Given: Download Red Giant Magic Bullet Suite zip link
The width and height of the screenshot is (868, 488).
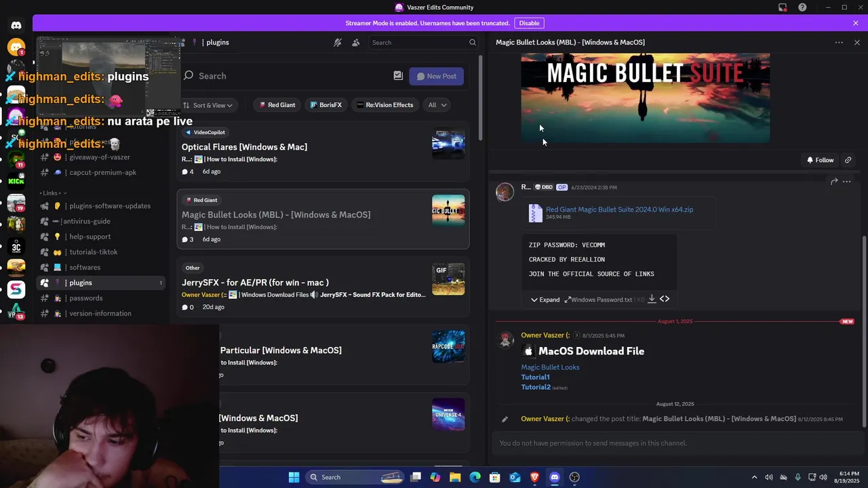Looking at the screenshot, I should point(619,209).
